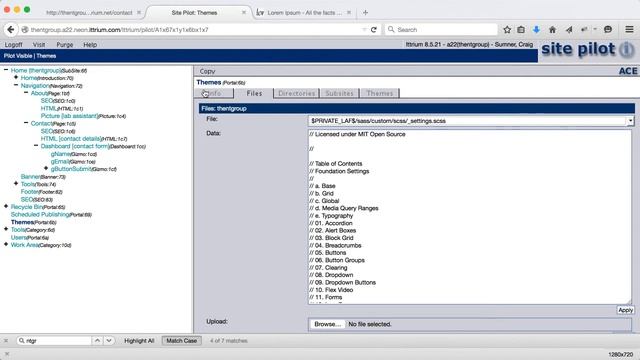Viewport: 640px width, 360px height.
Task: Expand the Recycle Bin node
Action: point(6,207)
